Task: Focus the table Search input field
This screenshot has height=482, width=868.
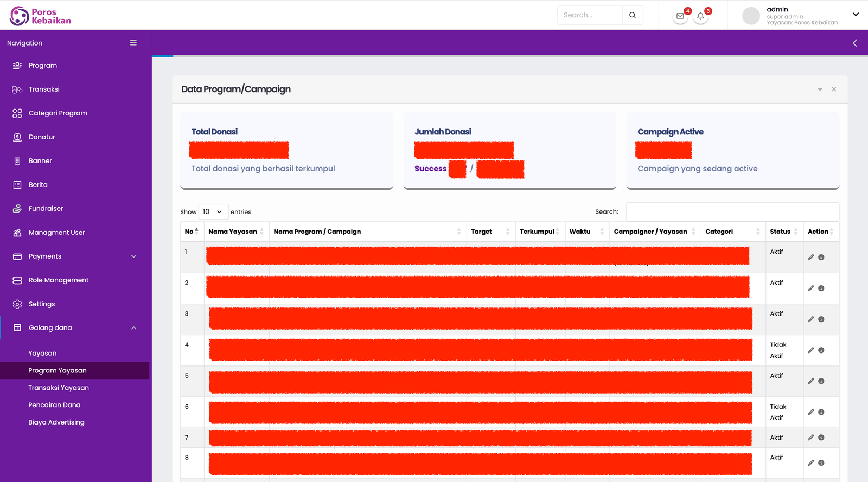Action: 732,212
